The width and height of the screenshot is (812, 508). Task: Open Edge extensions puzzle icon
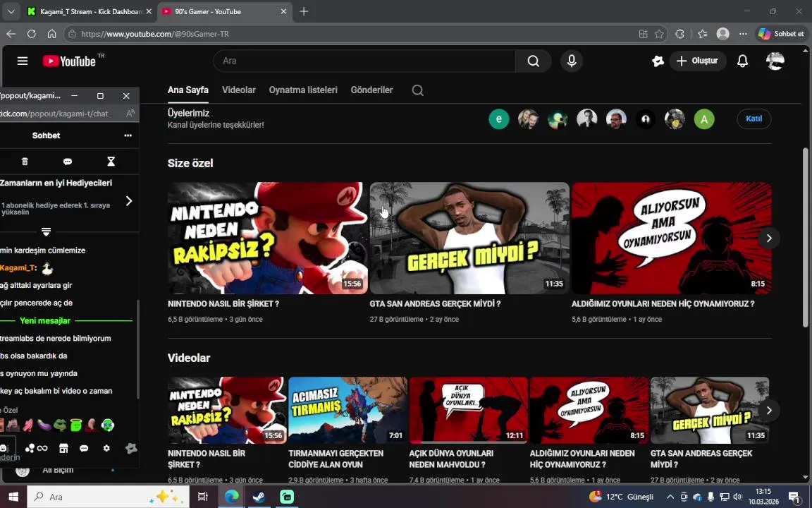679,34
